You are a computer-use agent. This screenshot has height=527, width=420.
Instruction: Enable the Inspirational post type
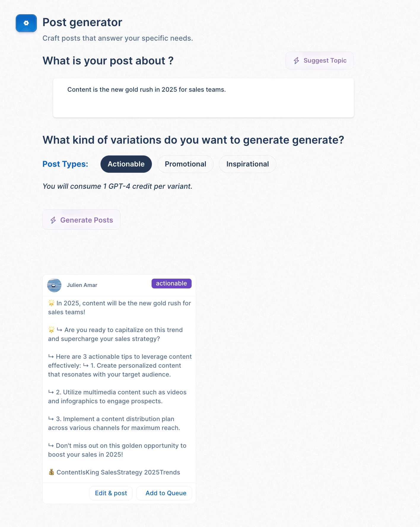pos(247,164)
